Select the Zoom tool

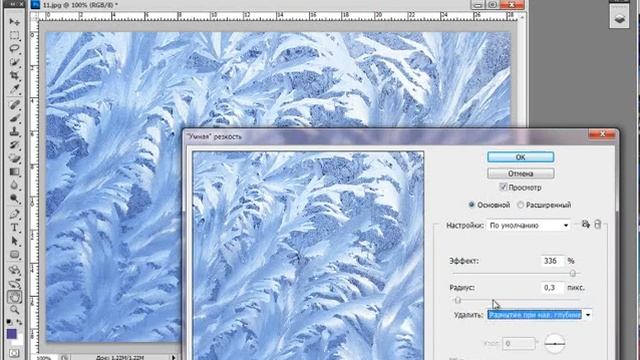[14, 310]
